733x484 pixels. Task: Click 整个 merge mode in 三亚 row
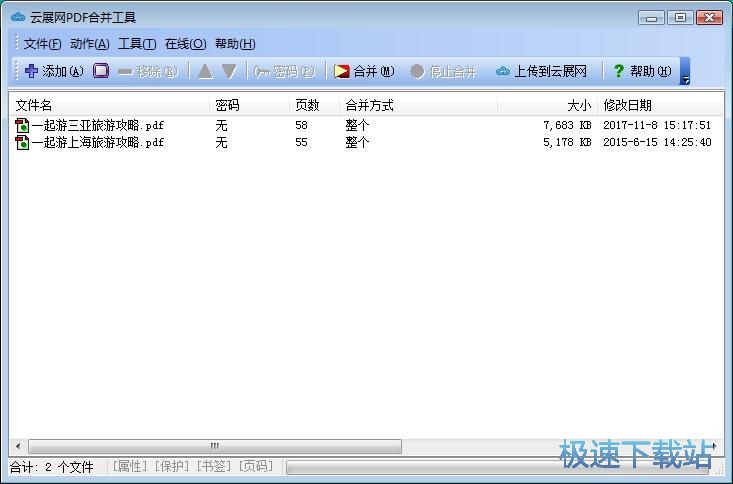pyautogui.click(x=357, y=125)
